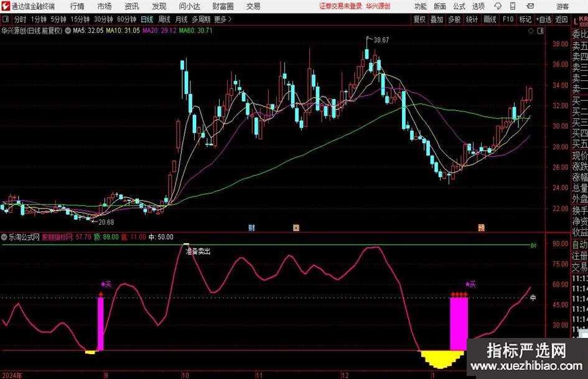The height and width of the screenshot is (379, 588).
Task: Switch chart to 周线 weekly period
Action: (x=164, y=19)
